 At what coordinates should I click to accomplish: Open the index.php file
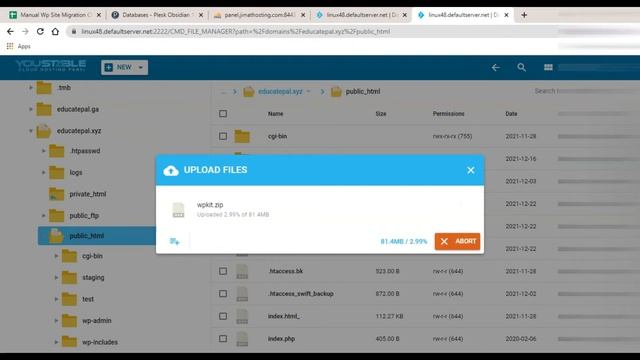281,338
